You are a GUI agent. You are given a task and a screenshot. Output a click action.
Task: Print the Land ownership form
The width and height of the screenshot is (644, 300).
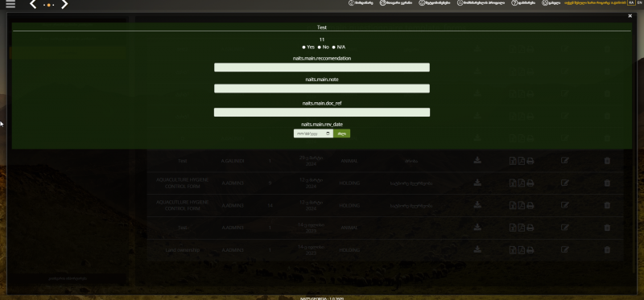530,250
